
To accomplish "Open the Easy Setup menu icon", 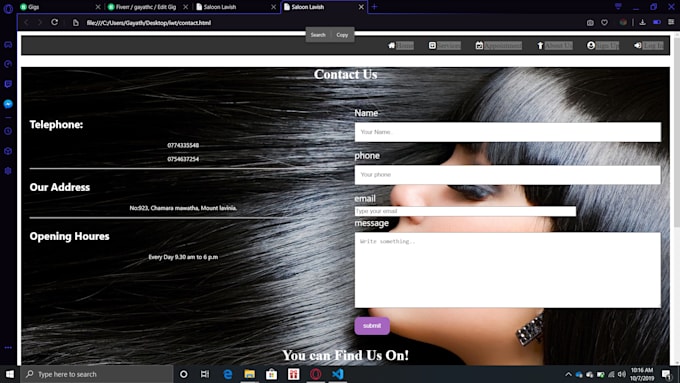I will click(671, 22).
